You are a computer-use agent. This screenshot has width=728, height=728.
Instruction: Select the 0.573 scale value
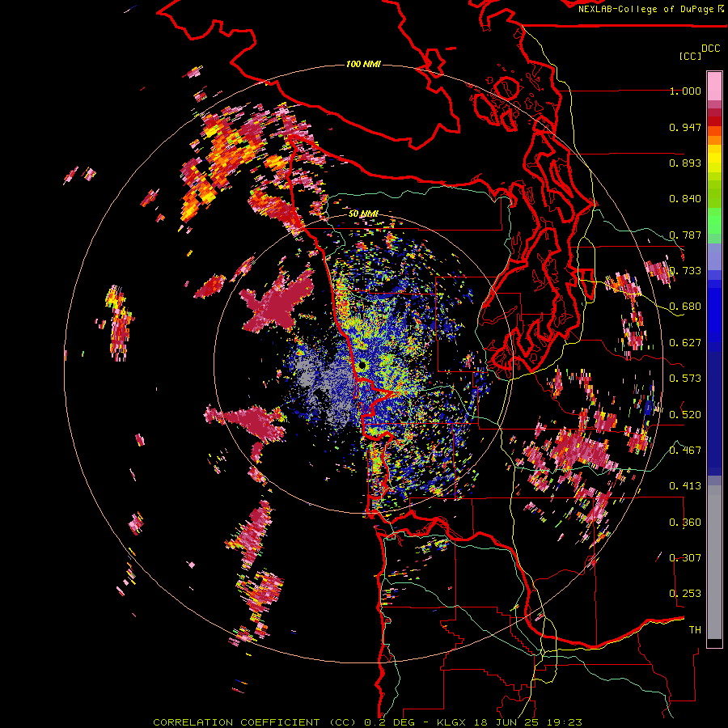(685, 379)
